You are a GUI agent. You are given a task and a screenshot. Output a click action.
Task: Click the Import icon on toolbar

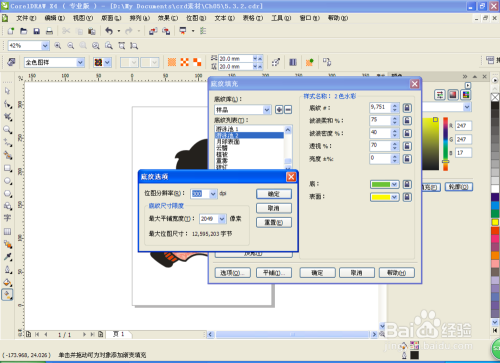click(x=153, y=31)
